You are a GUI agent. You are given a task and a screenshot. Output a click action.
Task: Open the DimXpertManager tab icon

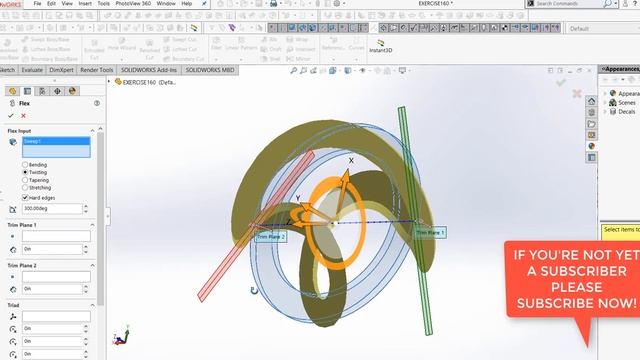click(x=57, y=91)
